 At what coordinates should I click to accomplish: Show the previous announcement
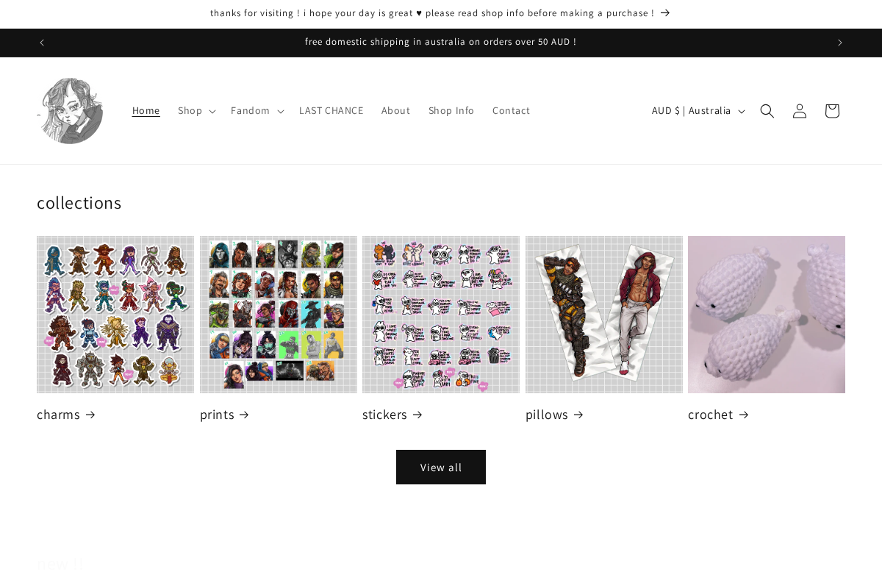41,42
